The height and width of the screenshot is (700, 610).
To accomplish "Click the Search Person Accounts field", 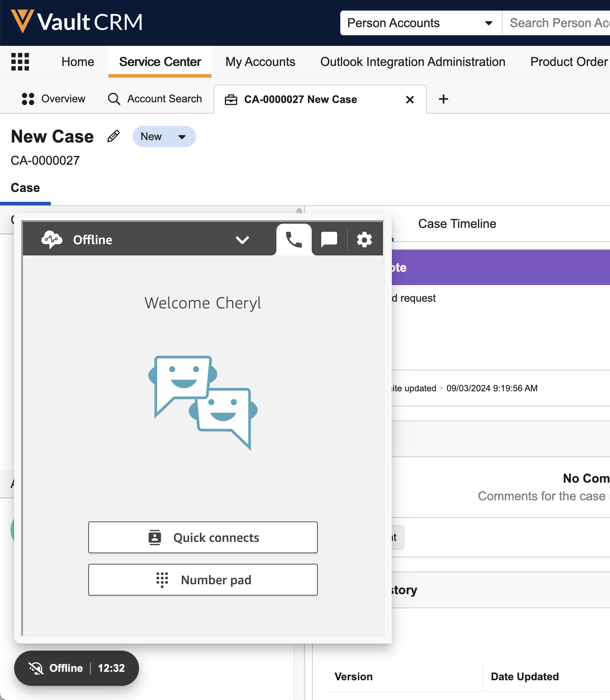I will point(558,23).
